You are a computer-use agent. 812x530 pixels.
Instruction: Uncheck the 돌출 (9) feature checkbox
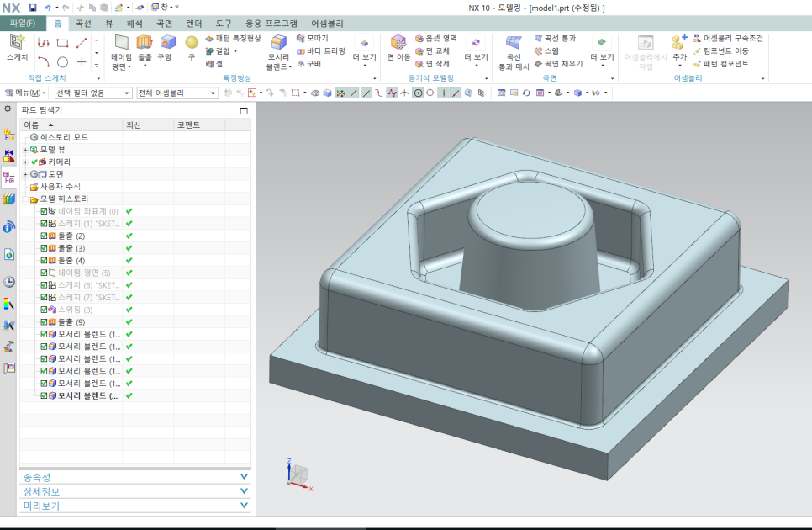click(44, 321)
